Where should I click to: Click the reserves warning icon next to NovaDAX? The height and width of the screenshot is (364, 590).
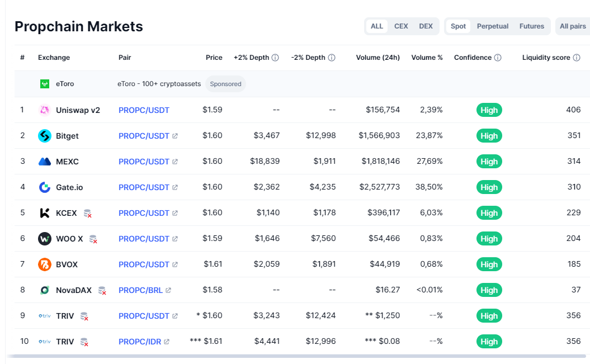click(102, 291)
